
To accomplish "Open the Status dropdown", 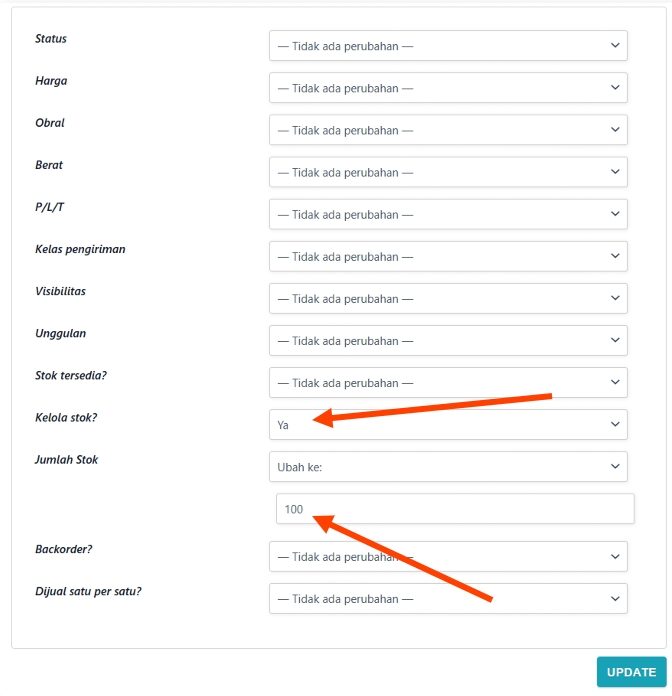I will pyautogui.click(x=447, y=46).
